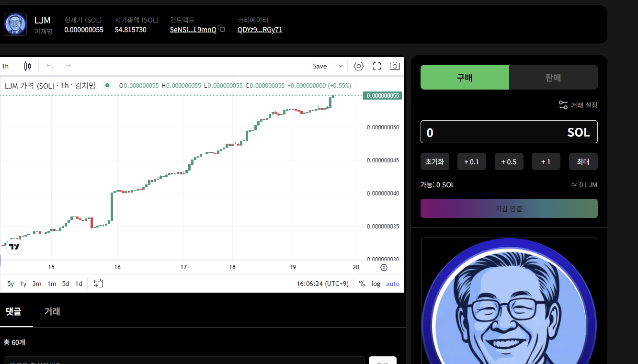Toggle fullscreen chart mode
This screenshot has height=364, width=638.
pyautogui.click(x=377, y=66)
